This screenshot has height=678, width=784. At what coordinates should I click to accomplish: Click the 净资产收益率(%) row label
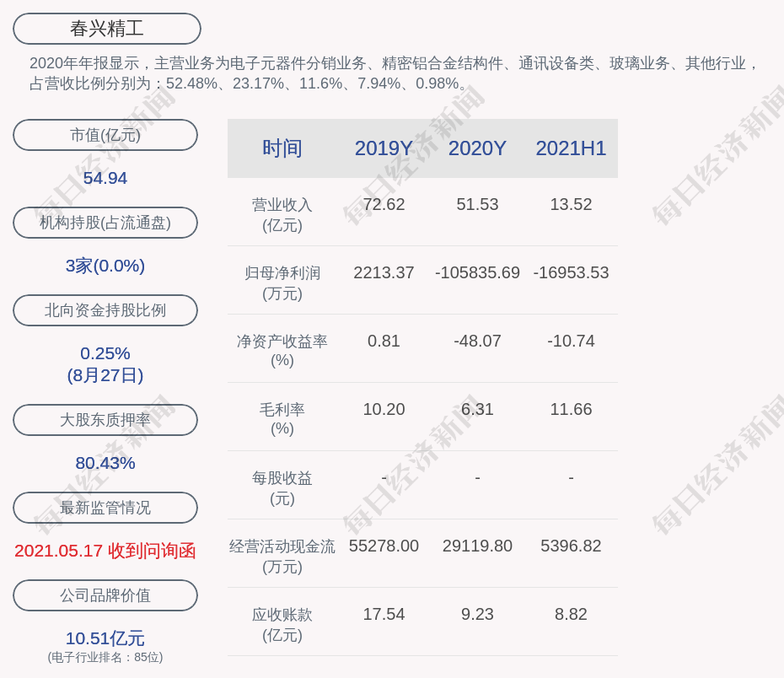click(x=282, y=351)
